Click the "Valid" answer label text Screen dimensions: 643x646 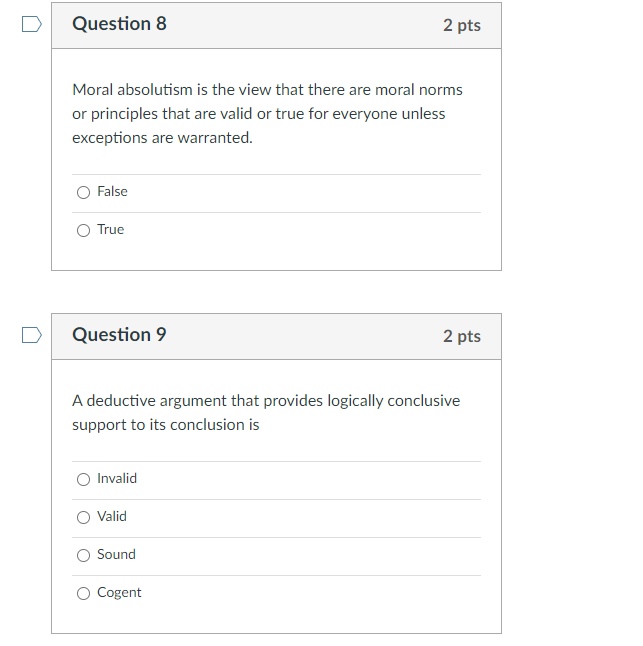[x=112, y=517]
